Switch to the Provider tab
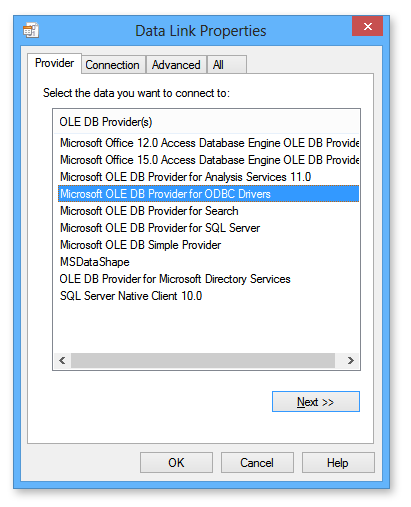 pyautogui.click(x=54, y=63)
